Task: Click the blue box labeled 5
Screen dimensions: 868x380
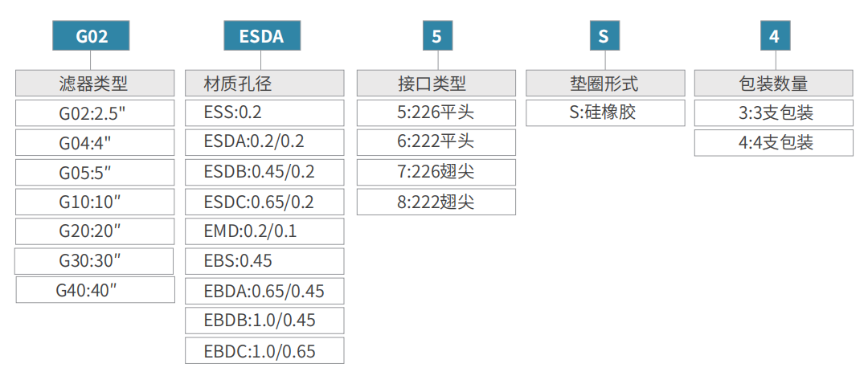Action: click(x=436, y=36)
